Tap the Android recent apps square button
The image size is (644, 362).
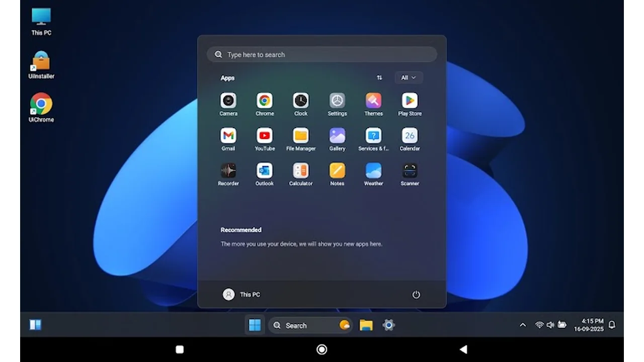180,349
